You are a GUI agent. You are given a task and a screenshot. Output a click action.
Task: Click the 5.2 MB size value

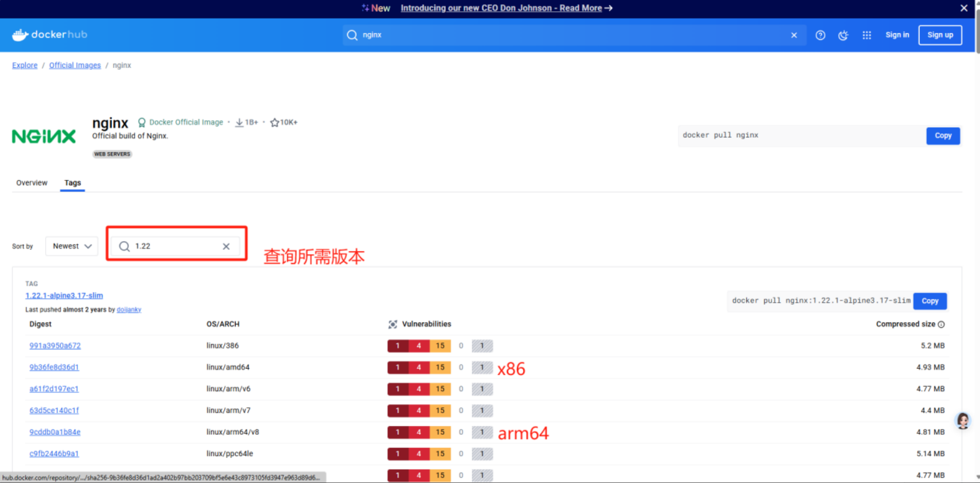pyautogui.click(x=933, y=346)
